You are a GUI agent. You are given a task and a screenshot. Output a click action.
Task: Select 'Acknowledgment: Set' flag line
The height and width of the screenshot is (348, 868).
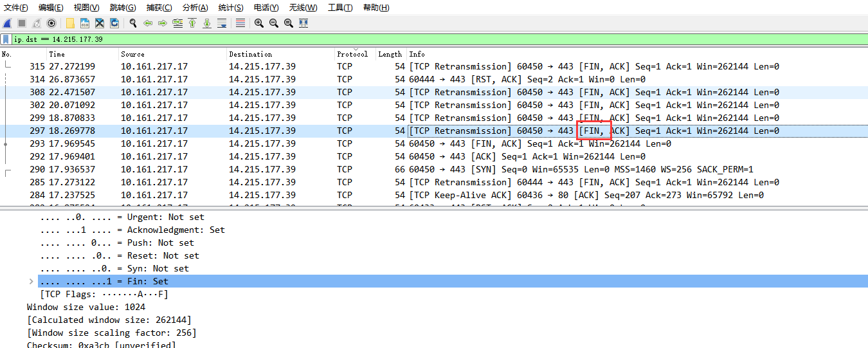point(132,230)
